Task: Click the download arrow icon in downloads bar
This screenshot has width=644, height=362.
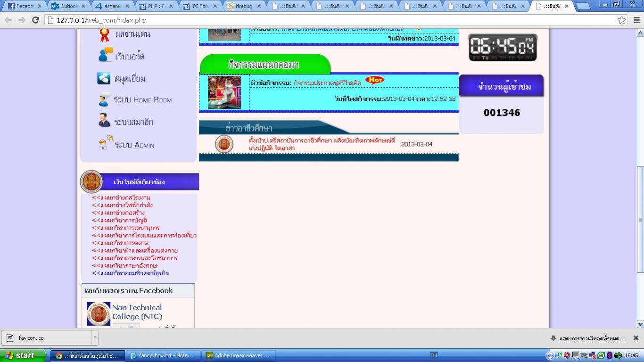Action: [553, 338]
